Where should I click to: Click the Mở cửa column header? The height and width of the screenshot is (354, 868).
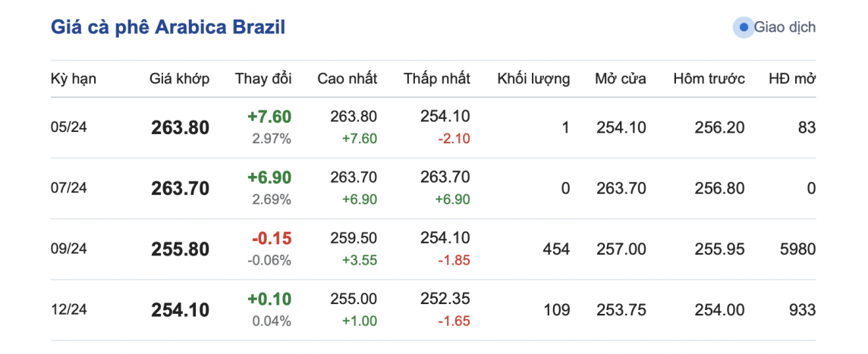(621, 79)
